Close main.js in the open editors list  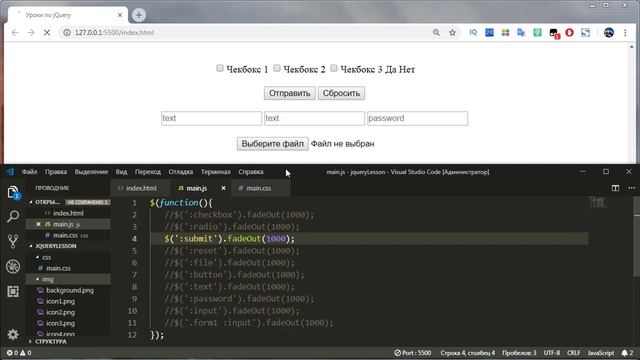(38, 224)
